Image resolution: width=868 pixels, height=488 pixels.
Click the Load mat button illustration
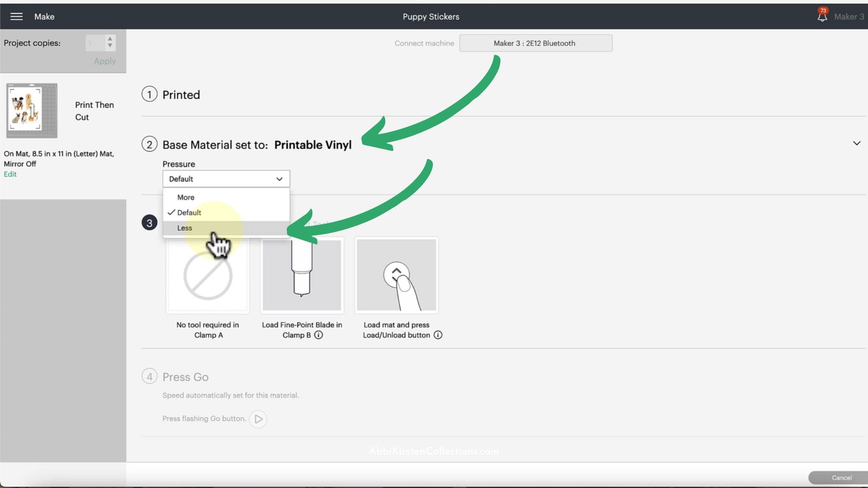396,275
